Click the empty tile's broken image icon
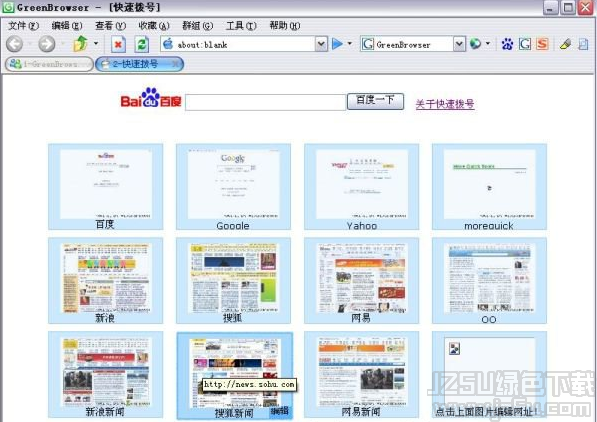 454,348
